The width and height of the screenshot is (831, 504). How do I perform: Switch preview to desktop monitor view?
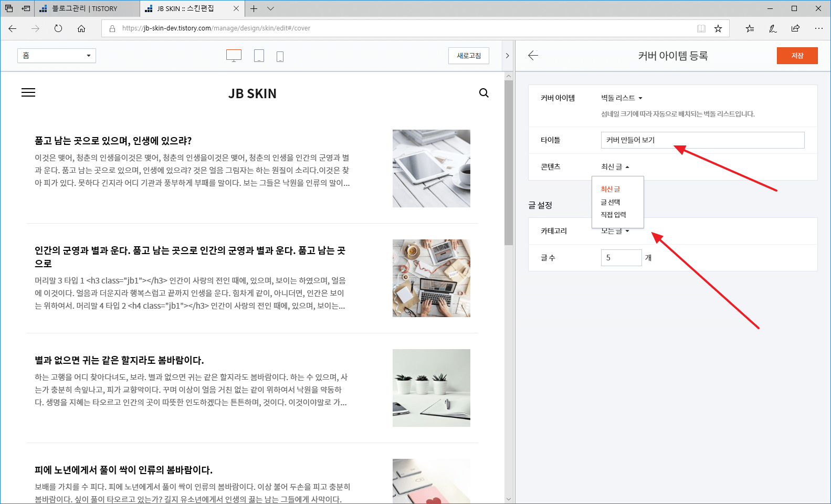234,56
